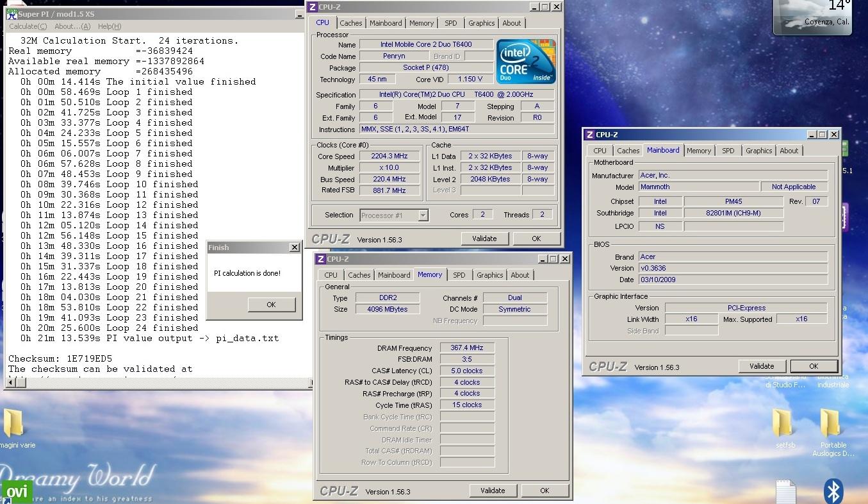Click the memory Type value 'DDR2'
Screen dimensions: 868x504
(x=387, y=298)
